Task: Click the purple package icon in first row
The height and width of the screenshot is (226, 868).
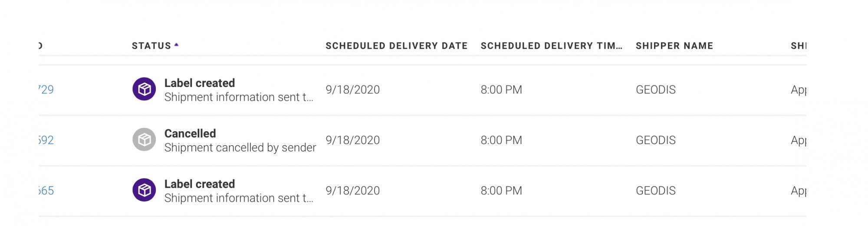Action: click(x=144, y=89)
